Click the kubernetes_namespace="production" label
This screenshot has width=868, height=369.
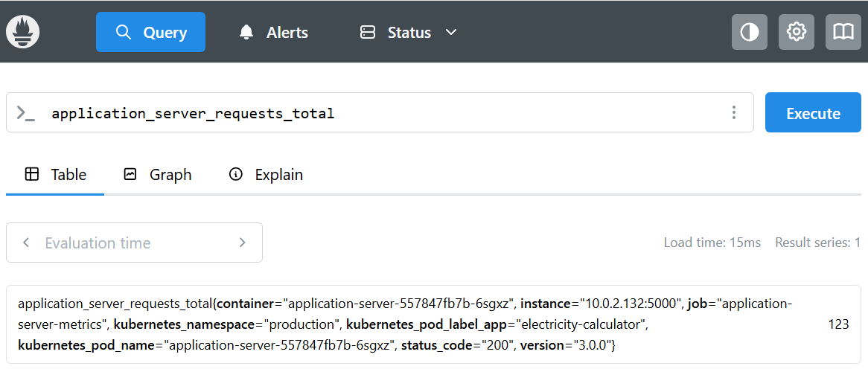point(226,324)
